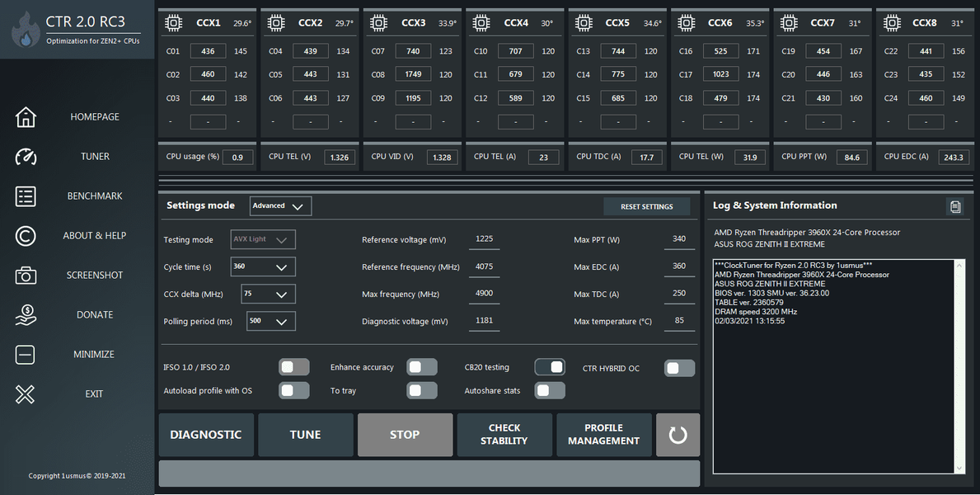Edit the Reference voltage input field
The width and height of the screenshot is (980, 495).
coord(484,240)
